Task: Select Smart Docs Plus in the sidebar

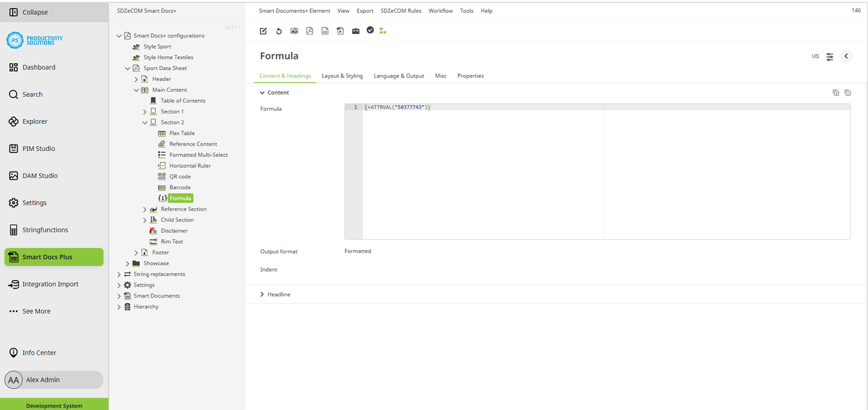Action: (54, 257)
